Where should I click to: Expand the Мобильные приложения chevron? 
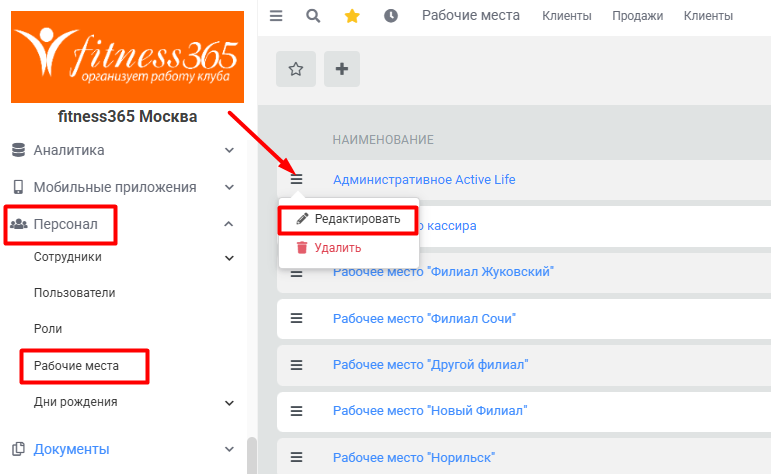229,187
